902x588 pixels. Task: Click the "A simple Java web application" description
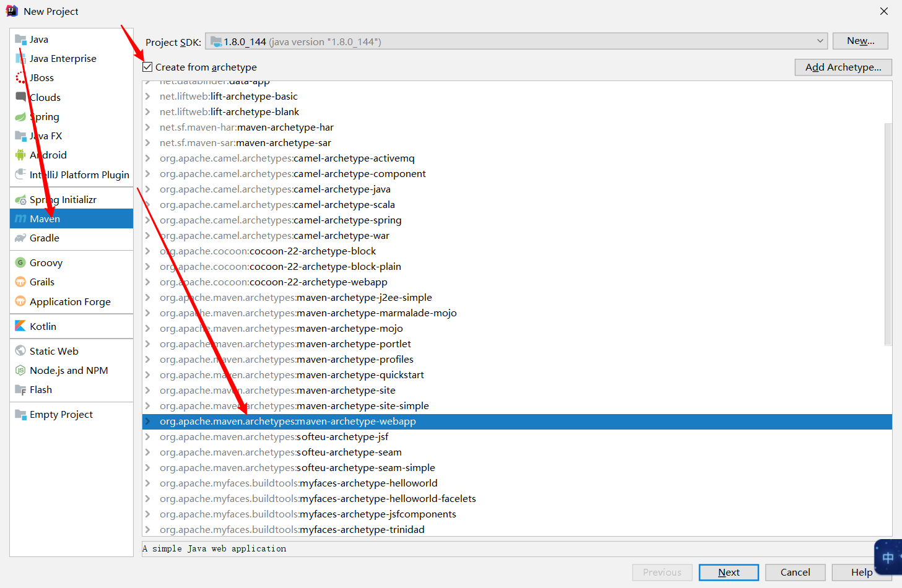coord(214,549)
